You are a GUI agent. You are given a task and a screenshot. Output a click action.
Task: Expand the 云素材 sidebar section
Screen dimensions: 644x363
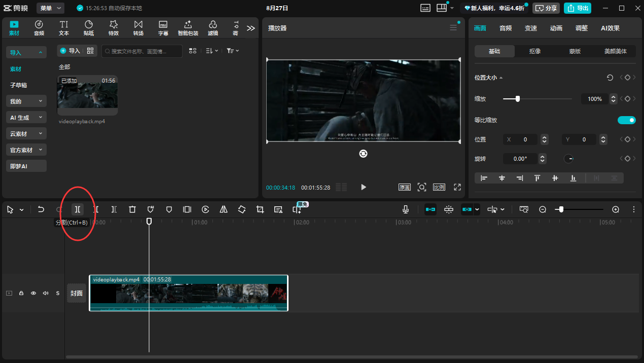26,134
